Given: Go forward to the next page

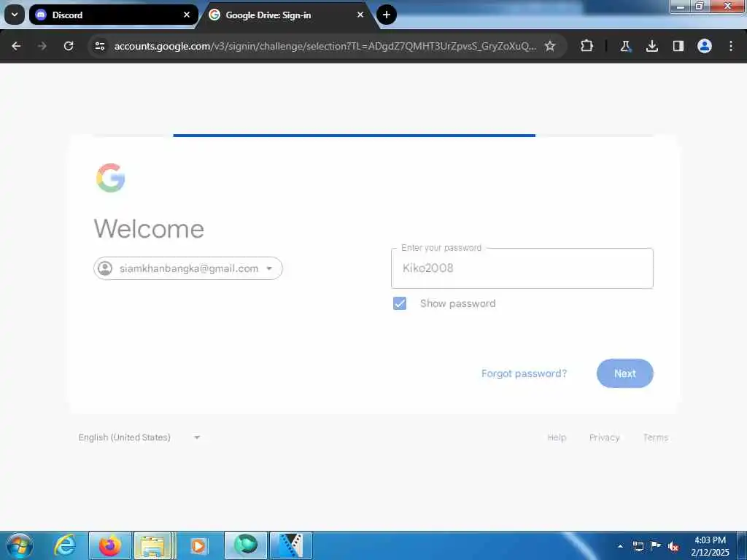Looking at the screenshot, I should 42,46.
